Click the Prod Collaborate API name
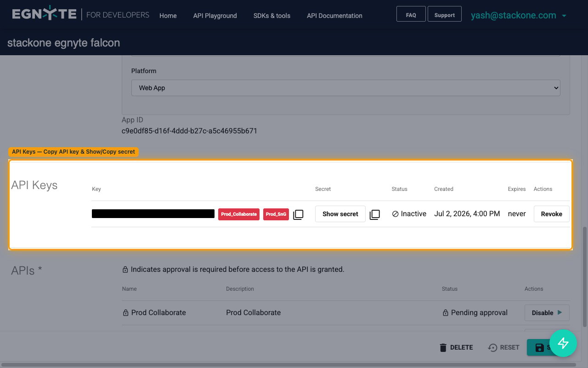Image resolution: width=588 pixels, height=368 pixels. tap(158, 313)
